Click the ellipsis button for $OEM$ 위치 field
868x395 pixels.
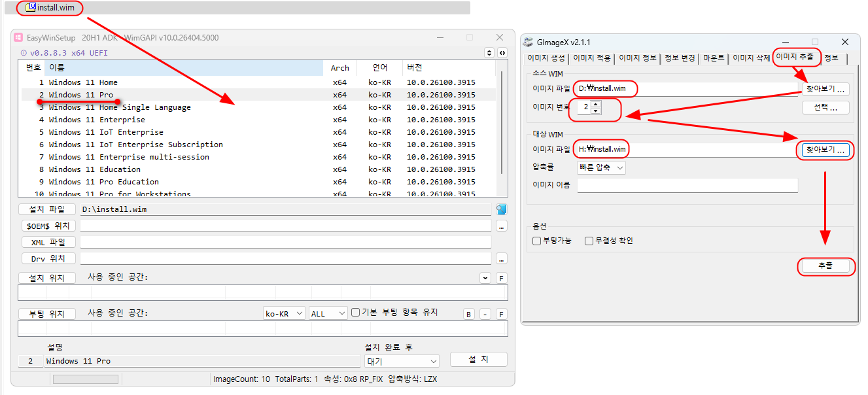(x=502, y=226)
